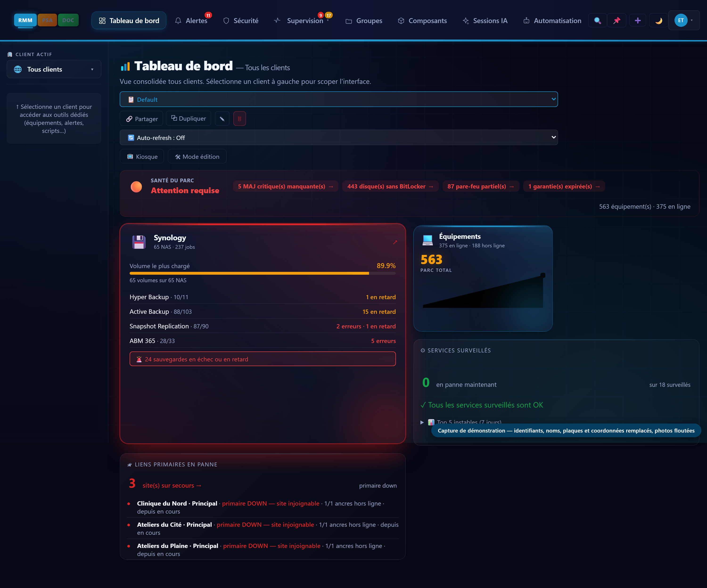Click the Snapshot Replication row

[263, 326]
